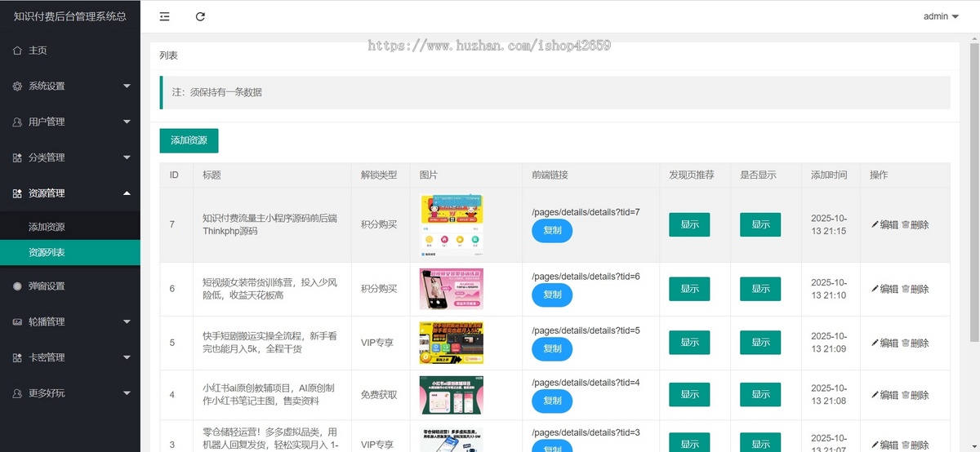Screen dimensions: 980x452
Task: Edit row 4 via pencil 编辑
Action: coord(884,395)
